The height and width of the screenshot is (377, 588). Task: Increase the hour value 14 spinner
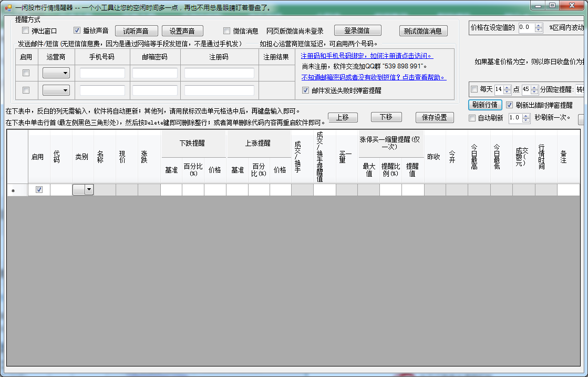(507, 87)
